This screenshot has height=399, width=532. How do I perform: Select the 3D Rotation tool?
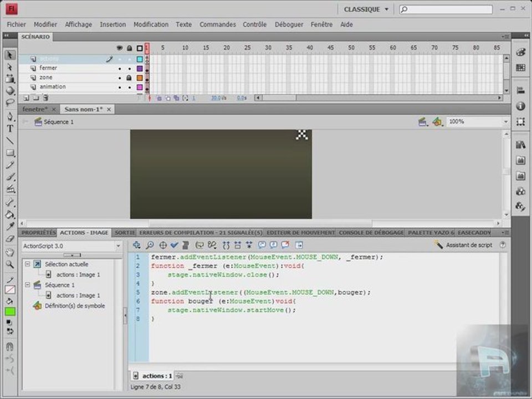10,90
